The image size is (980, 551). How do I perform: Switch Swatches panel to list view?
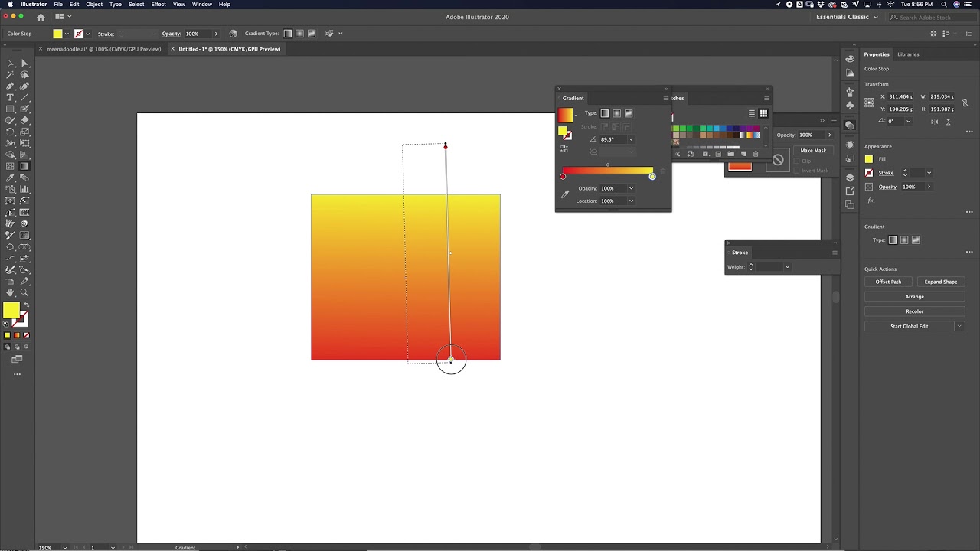click(x=752, y=113)
